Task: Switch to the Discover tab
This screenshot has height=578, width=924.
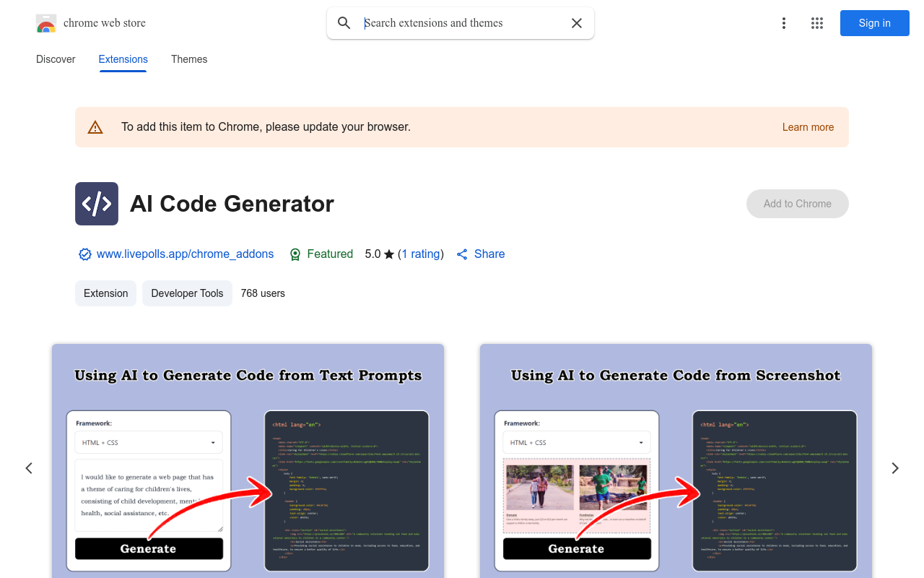Action: coord(56,59)
